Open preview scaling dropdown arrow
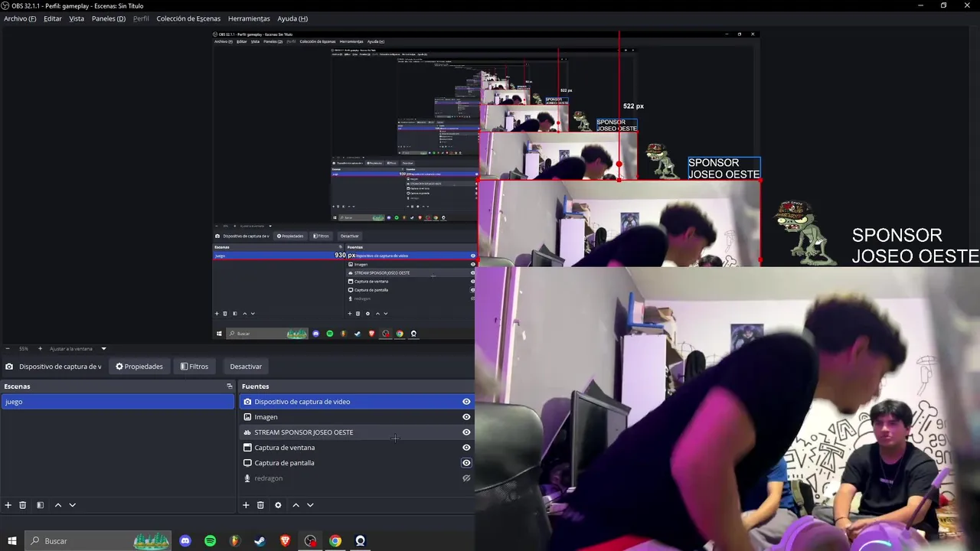Viewport: 980px width, 551px height. (x=103, y=349)
